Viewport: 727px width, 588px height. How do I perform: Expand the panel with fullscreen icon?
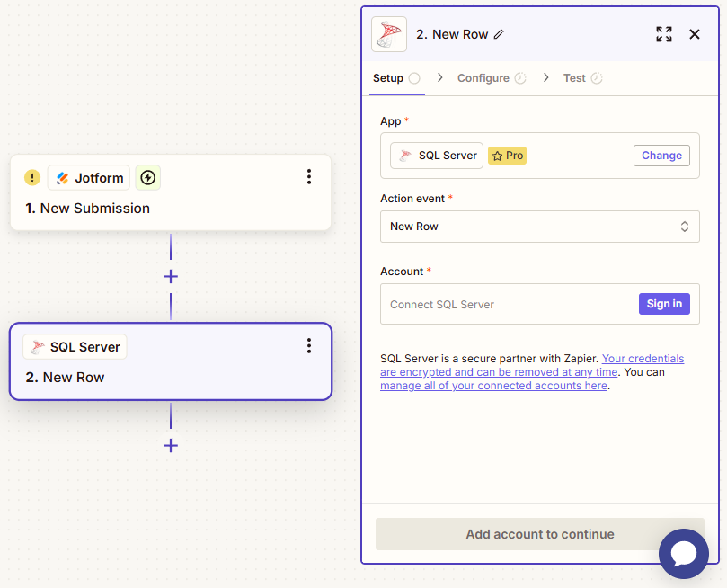[x=664, y=34]
